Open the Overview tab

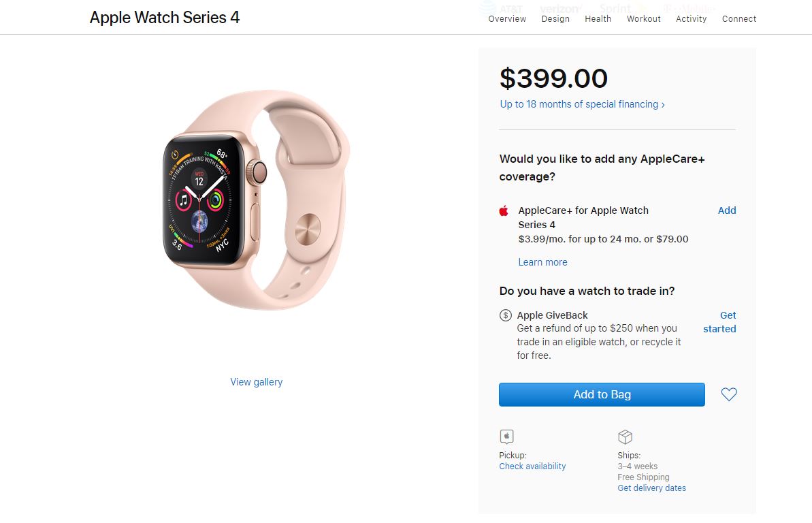[507, 19]
